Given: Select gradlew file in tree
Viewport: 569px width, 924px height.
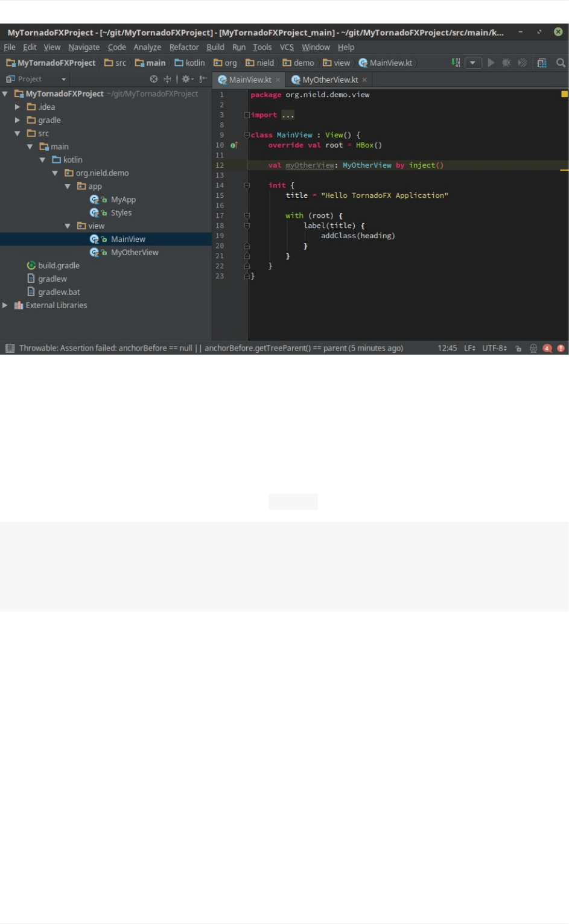Looking at the screenshot, I should pyautogui.click(x=52, y=279).
